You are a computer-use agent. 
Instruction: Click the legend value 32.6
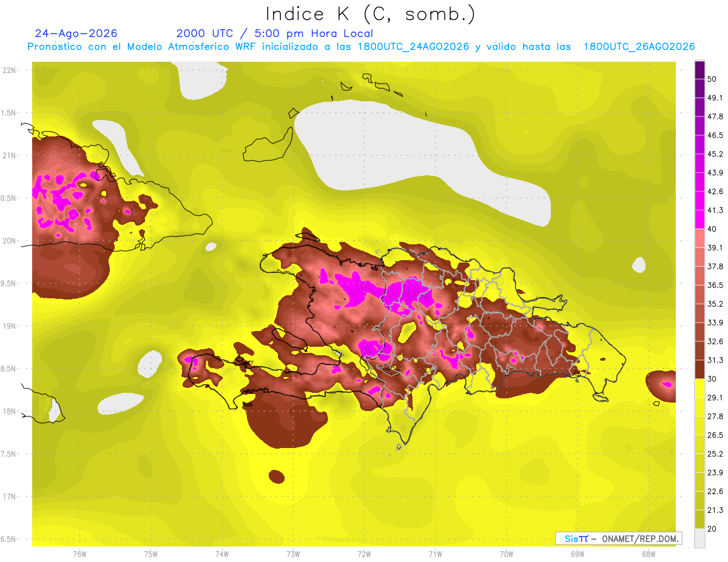(715, 341)
